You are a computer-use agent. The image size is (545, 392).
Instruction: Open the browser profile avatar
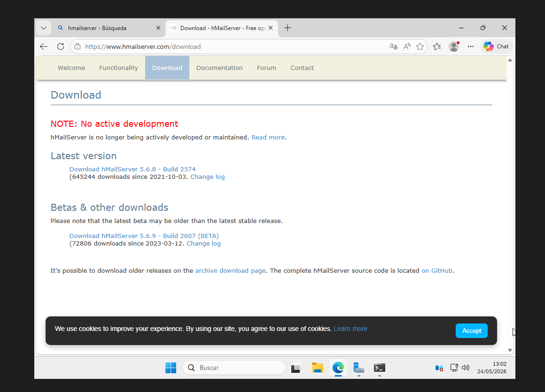(453, 46)
